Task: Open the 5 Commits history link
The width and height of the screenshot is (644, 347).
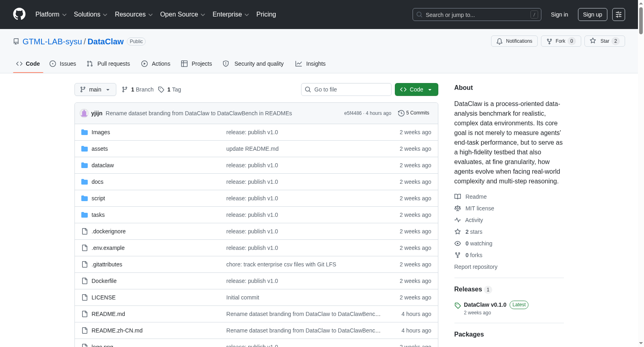Action: pos(414,113)
